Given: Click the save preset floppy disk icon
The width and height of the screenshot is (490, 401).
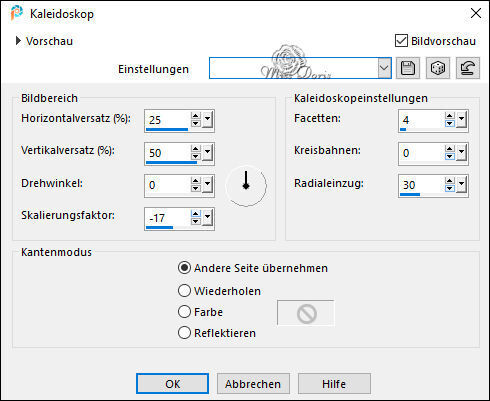Looking at the screenshot, I should (408, 68).
